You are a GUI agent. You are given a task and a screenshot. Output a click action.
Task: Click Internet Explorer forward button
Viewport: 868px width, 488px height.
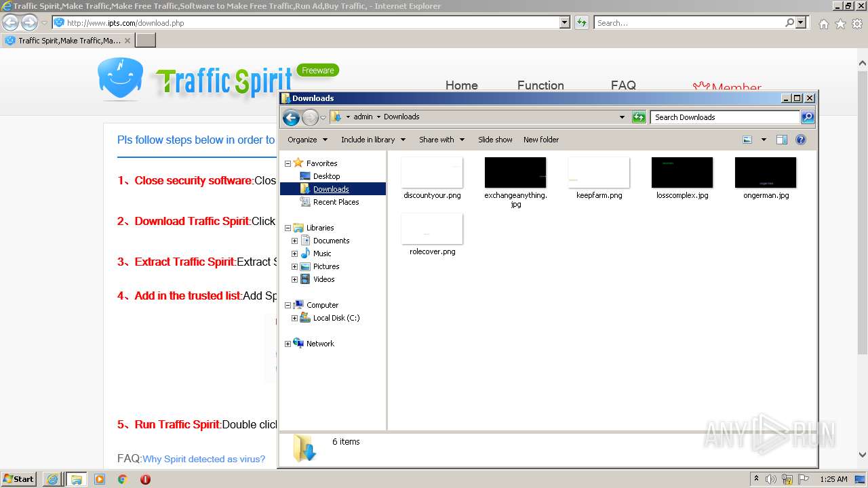[x=29, y=23]
